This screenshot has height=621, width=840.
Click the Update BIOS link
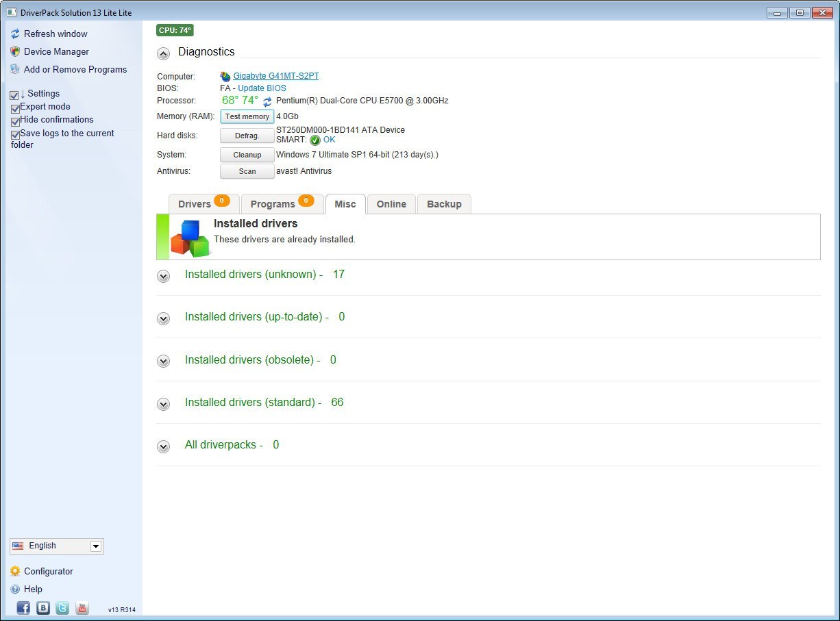[x=262, y=88]
